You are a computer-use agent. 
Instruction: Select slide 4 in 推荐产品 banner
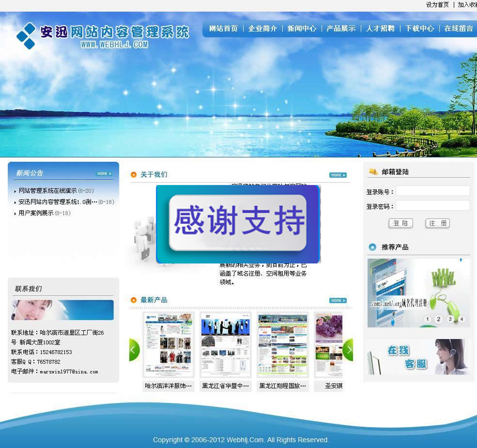[462, 319]
